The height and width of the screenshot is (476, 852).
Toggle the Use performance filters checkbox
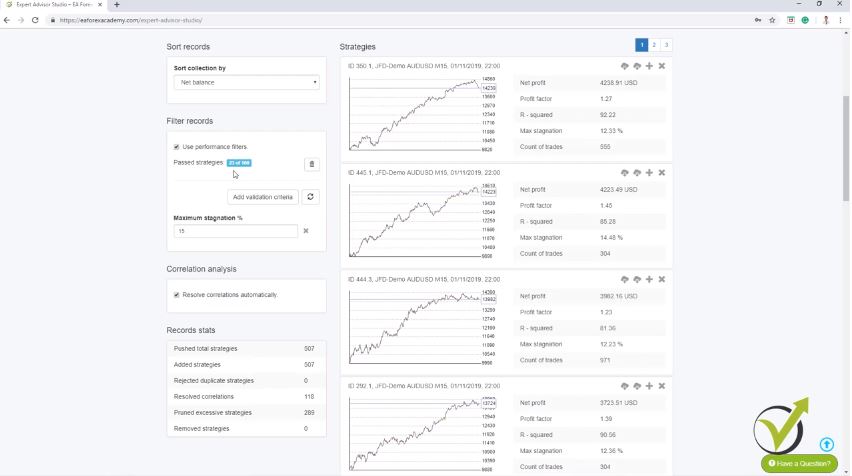pos(177,147)
